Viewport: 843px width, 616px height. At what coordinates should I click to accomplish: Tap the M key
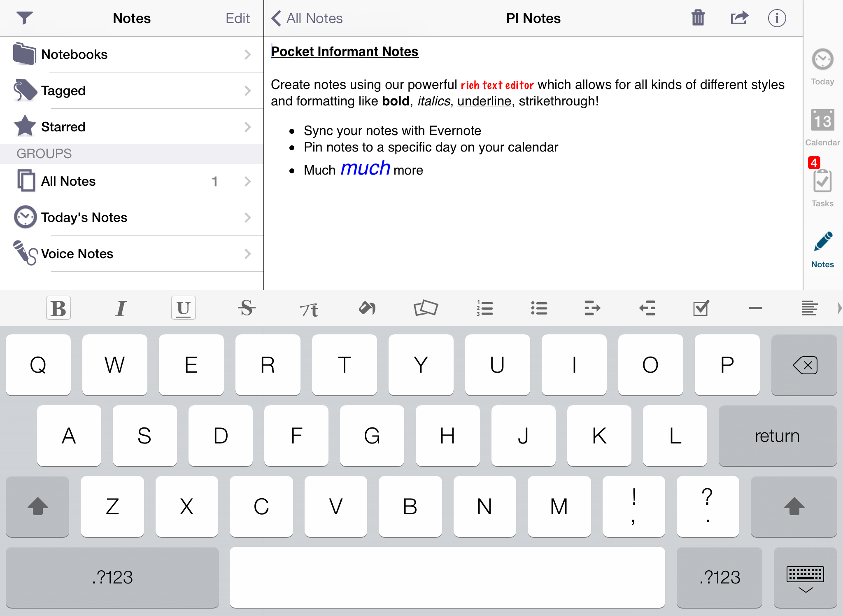coord(559,506)
